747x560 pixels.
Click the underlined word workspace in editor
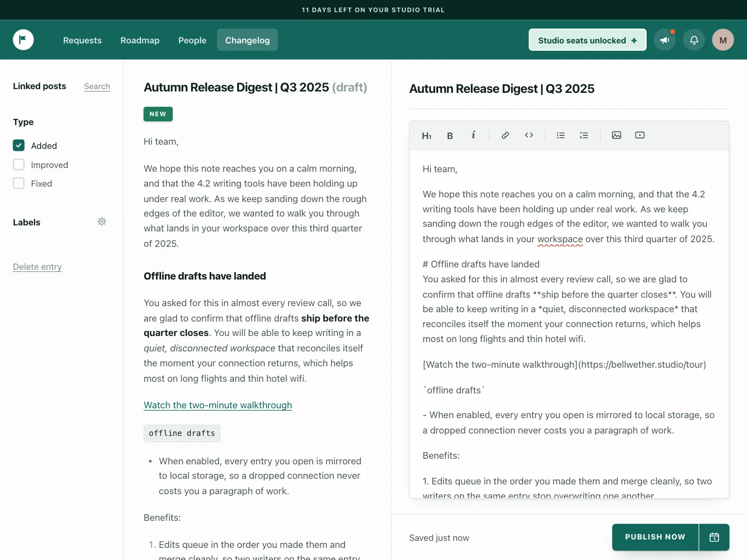pos(560,239)
